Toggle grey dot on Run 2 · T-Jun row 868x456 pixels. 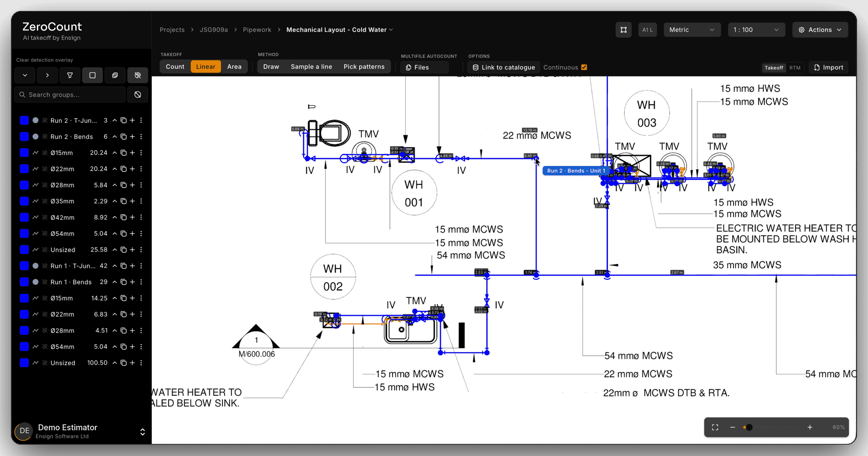click(x=35, y=120)
